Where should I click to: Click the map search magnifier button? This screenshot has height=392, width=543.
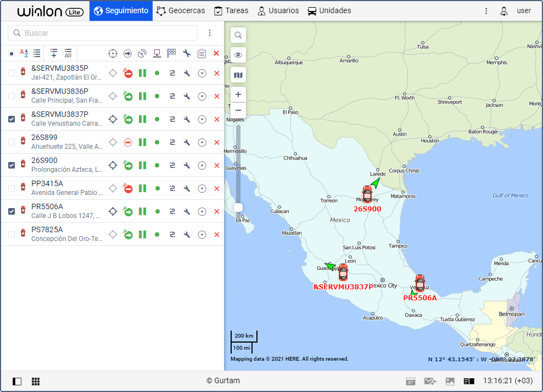tap(238, 35)
